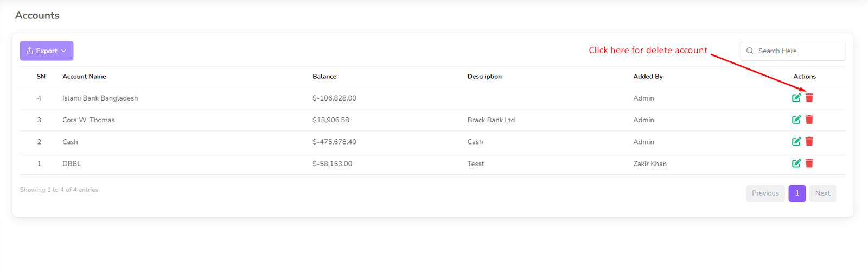
Task: Edit the Cora W. Thomas account
Action: [796, 120]
